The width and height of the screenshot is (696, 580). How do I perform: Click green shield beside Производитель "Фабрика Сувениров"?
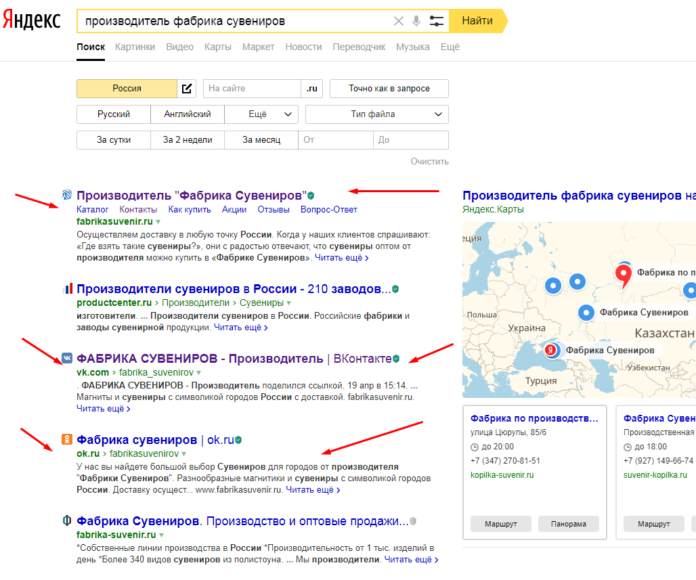pyautogui.click(x=311, y=196)
